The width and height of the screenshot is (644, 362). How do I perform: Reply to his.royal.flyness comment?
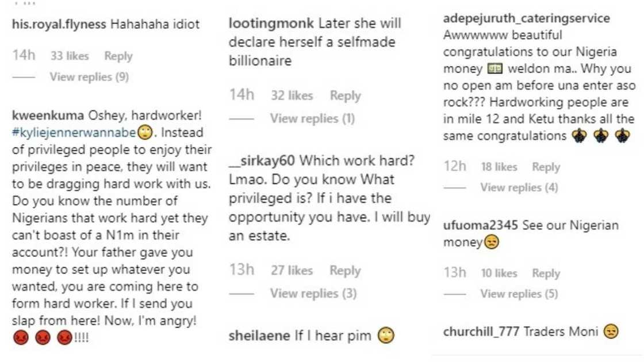point(118,56)
